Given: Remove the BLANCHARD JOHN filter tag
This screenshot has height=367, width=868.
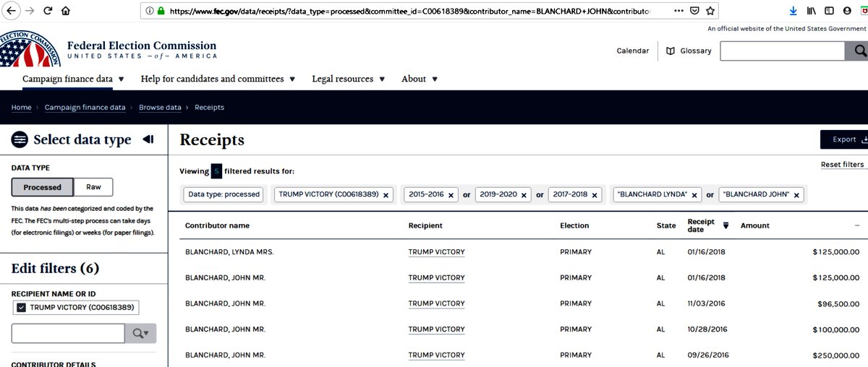Looking at the screenshot, I should tap(796, 194).
